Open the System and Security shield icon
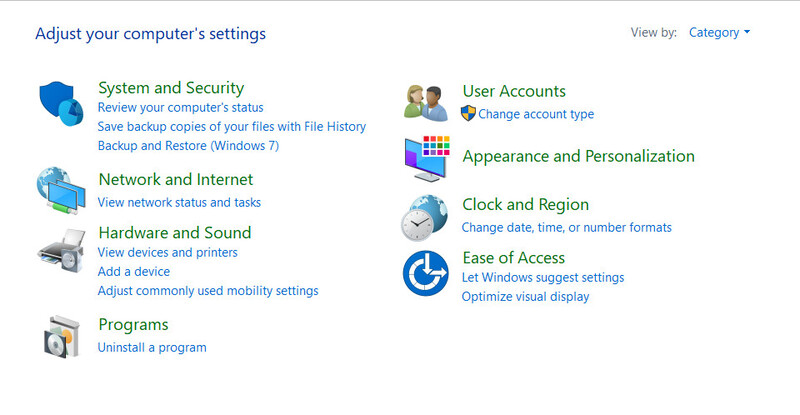This screenshot has height=415, width=800. [x=61, y=104]
